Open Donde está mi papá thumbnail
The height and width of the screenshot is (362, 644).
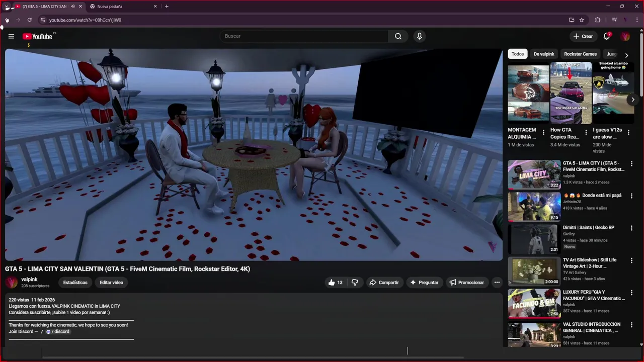tap(534, 207)
